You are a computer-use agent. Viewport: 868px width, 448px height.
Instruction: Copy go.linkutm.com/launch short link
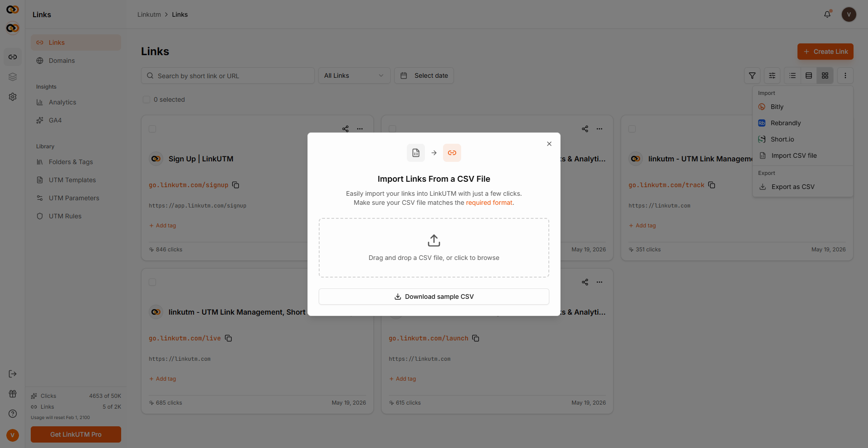476,338
